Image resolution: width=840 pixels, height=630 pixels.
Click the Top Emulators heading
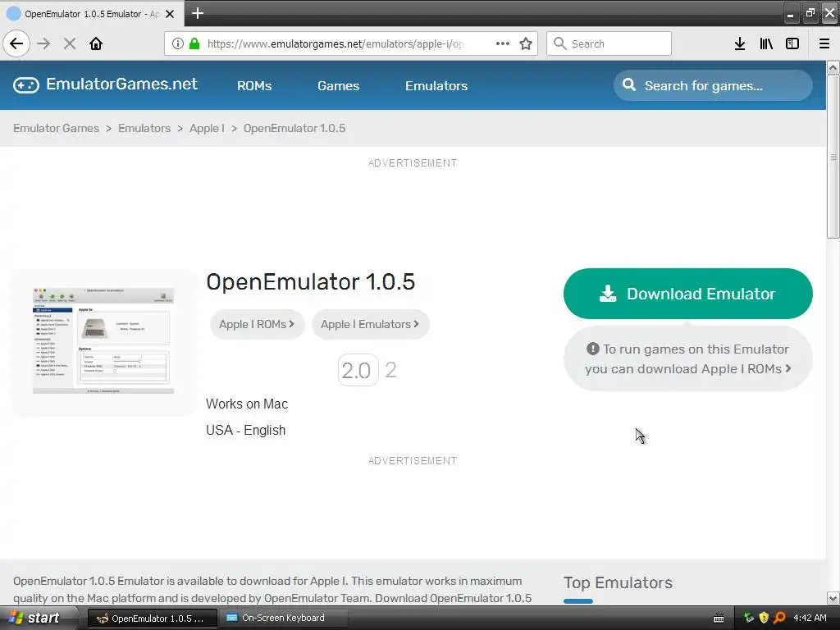point(618,582)
